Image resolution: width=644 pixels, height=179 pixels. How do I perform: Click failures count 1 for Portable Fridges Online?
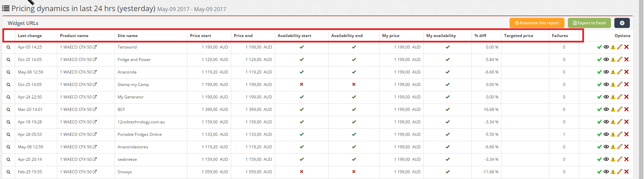[564, 135]
